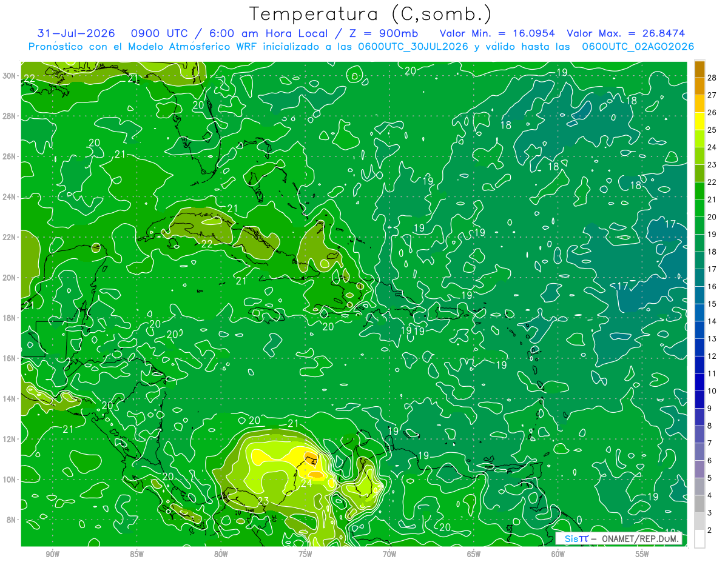Click the orange legend swatch between 27 and 28

click(699, 86)
